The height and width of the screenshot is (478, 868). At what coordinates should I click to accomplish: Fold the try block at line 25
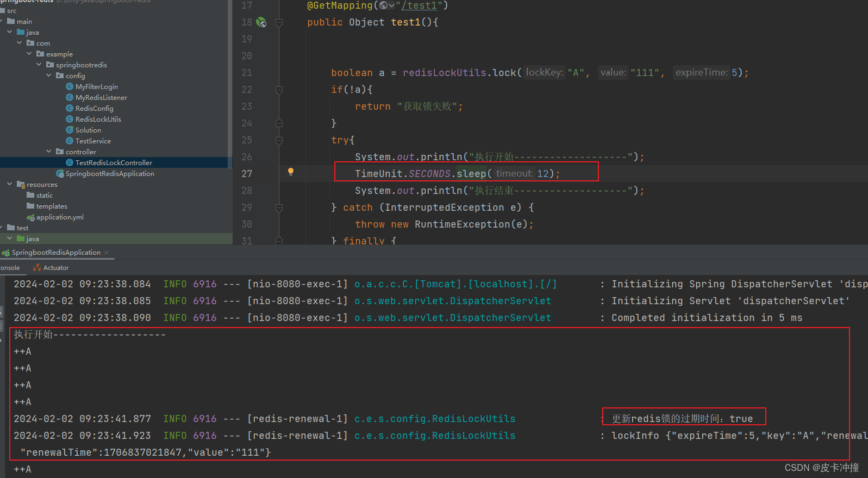point(279,140)
